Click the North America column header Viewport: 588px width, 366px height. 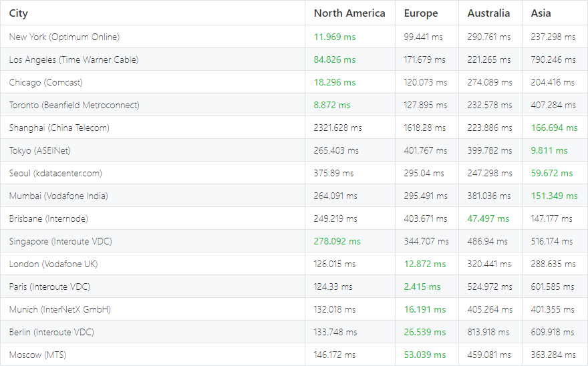click(349, 13)
